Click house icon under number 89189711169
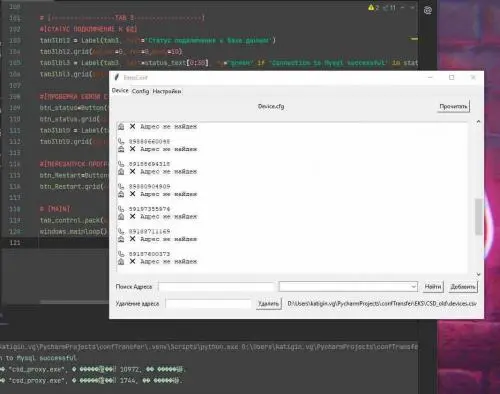This screenshot has width=500, height=394. 121,239
